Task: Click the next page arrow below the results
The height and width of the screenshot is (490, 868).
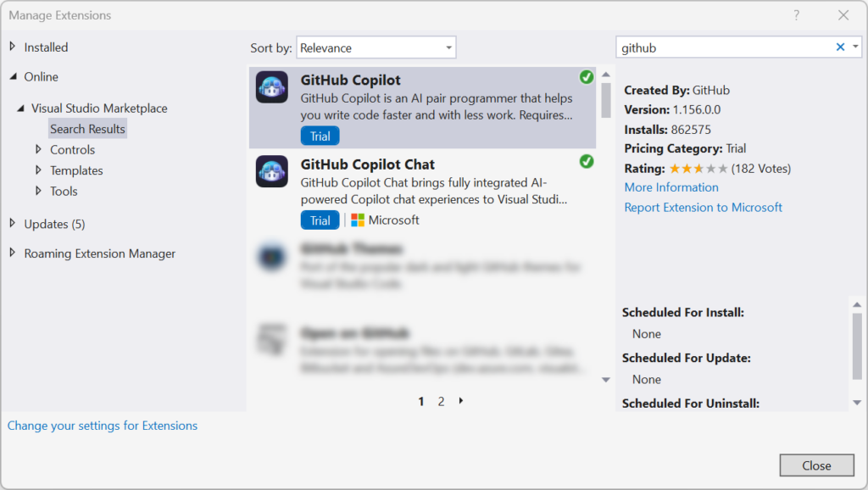Action: (460, 401)
